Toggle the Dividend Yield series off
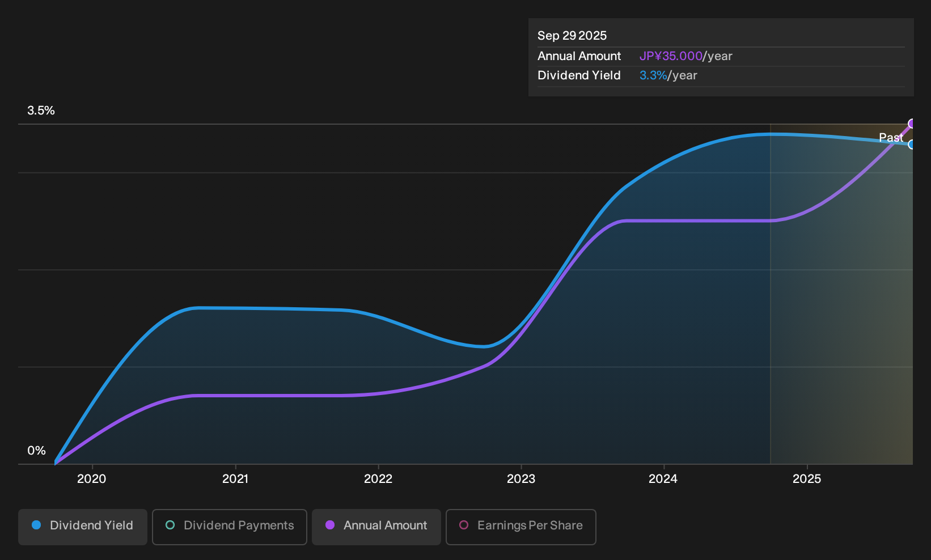Image resolution: width=931 pixels, height=560 pixels. click(x=83, y=527)
